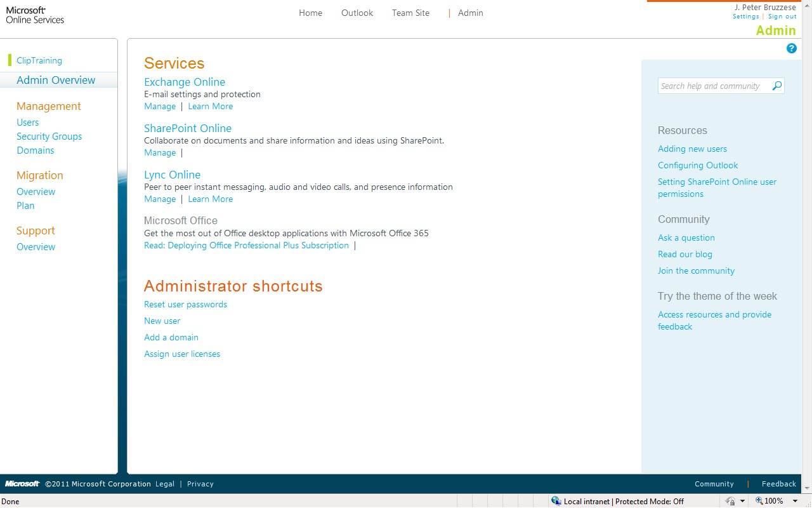The width and height of the screenshot is (812, 508).
Task: Open Overview under Support
Action: (x=36, y=247)
